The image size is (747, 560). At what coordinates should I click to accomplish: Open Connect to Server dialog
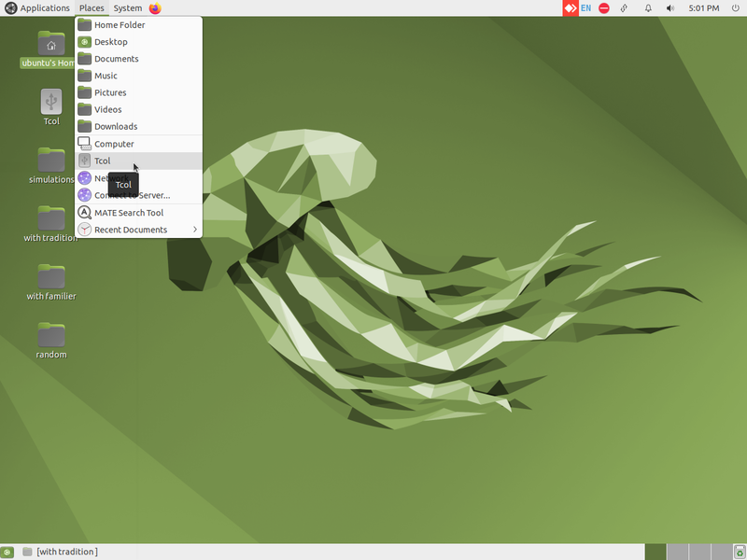(138, 195)
